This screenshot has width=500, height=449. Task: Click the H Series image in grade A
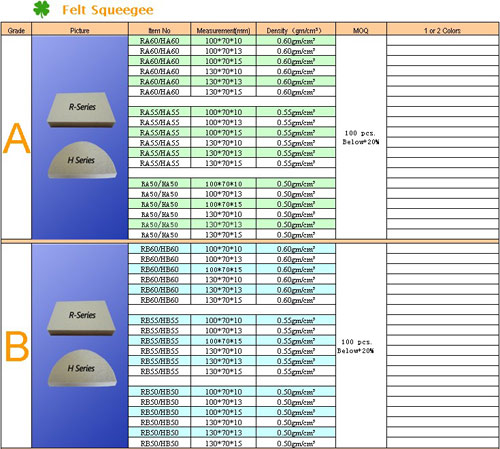click(82, 160)
